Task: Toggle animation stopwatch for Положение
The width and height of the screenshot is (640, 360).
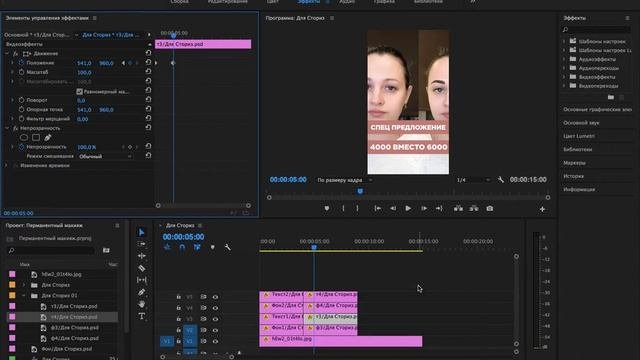Action: pyautogui.click(x=21, y=63)
